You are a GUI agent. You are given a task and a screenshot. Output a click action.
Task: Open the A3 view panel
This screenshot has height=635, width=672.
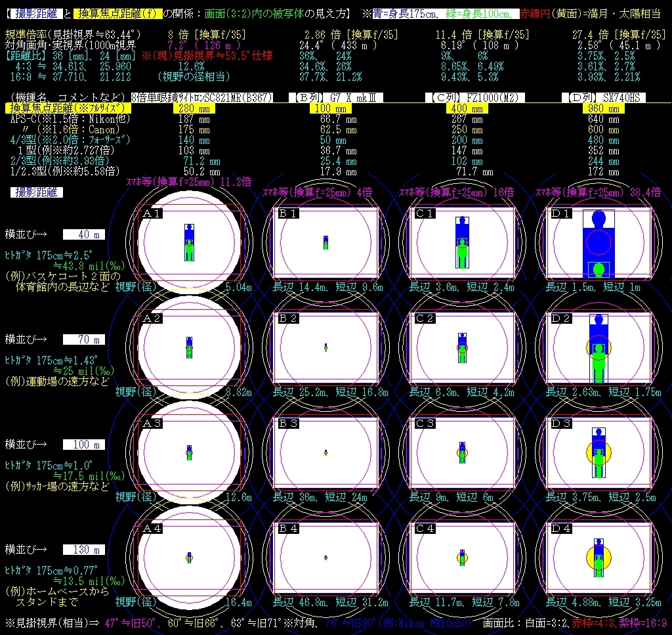point(190,452)
